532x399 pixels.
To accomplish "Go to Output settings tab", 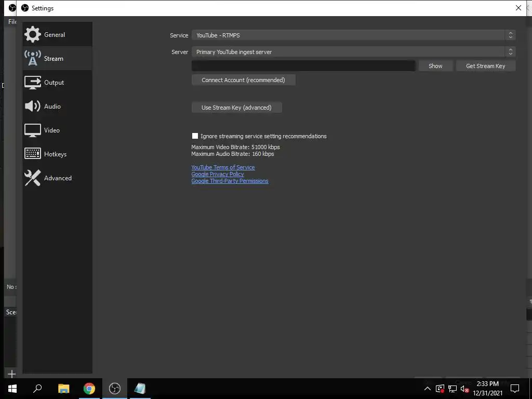I will pyautogui.click(x=57, y=83).
